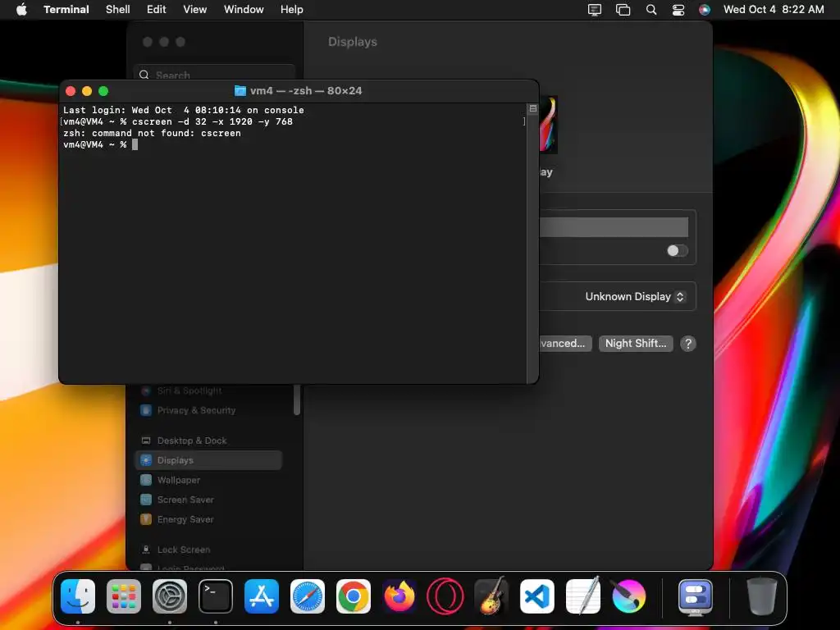Image resolution: width=840 pixels, height=630 pixels.
Task: Open Control Center from the menu bar
Action: 678,10
